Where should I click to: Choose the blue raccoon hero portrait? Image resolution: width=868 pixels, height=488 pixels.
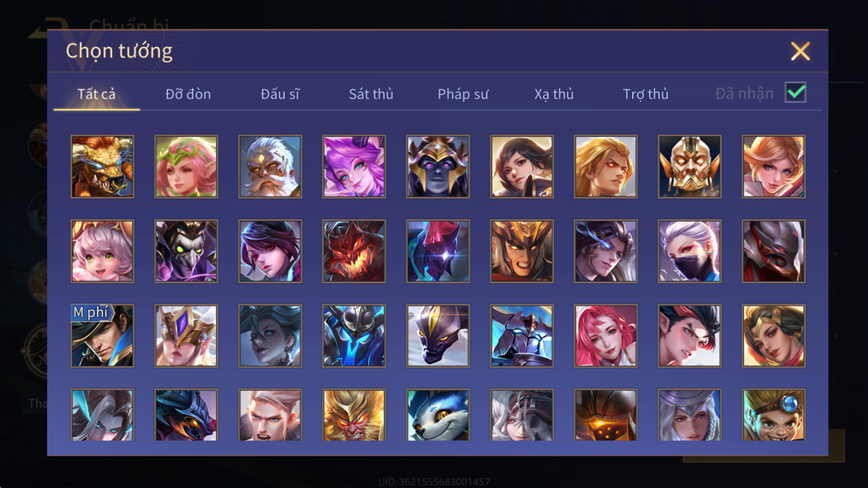coord(438,415)
